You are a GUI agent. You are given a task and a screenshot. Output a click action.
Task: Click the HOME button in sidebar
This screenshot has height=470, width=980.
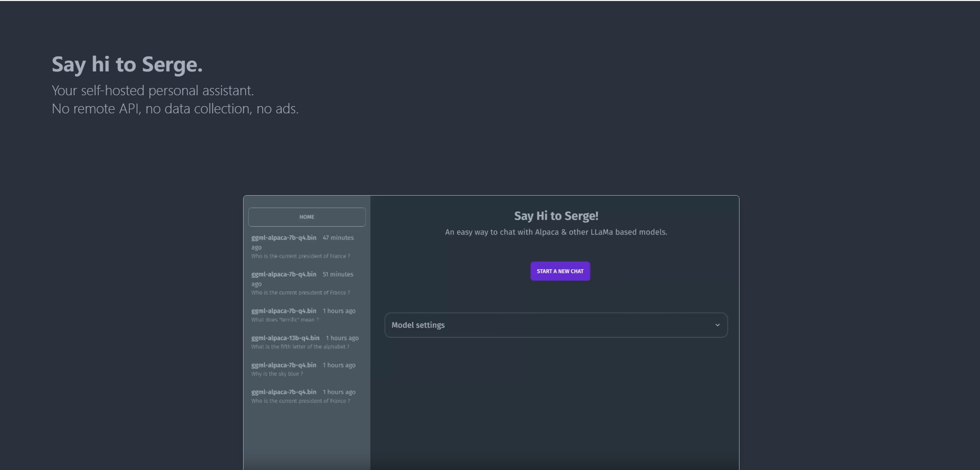point(307,217)
